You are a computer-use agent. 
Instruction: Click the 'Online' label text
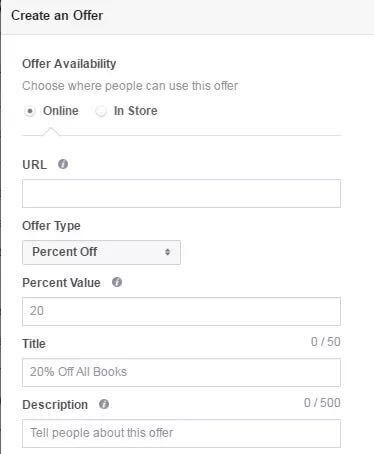(61, 111)
